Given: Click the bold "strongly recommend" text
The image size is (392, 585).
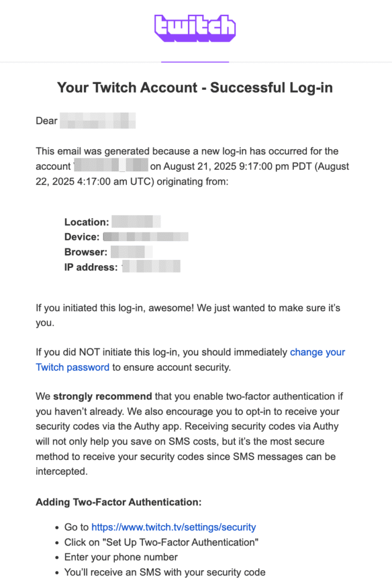Looking at the screenshot, I should pyautogui.click(x=102, y=396).
